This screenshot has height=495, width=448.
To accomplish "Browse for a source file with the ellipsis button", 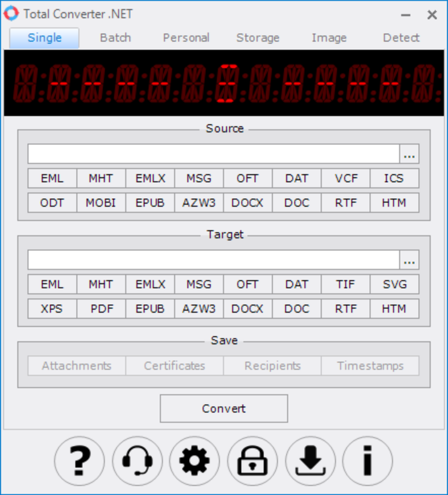I will (x=409, y=153).
